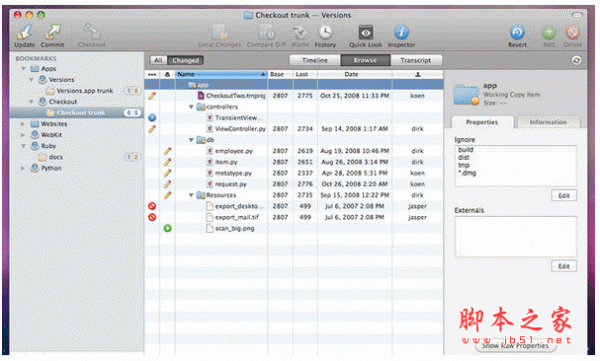
Task: Collapse the controllers folder
Action: point(191,107)
